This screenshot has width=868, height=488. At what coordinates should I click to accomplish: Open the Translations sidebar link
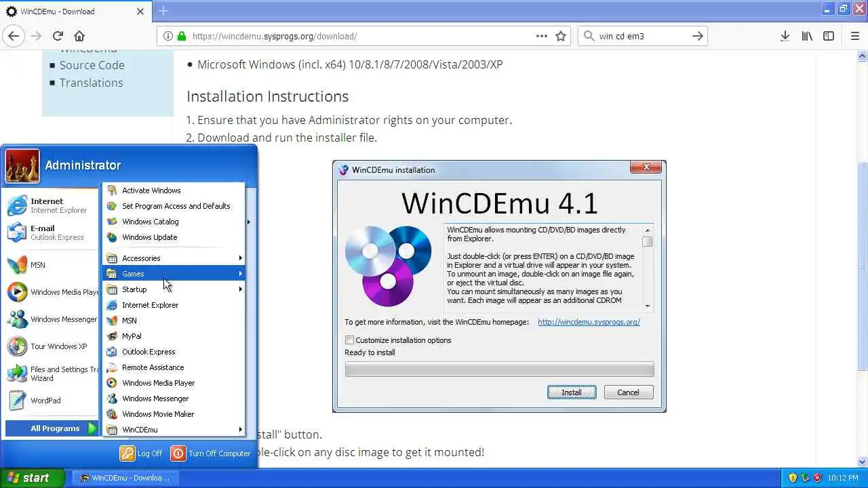click(x=91, y=83)
